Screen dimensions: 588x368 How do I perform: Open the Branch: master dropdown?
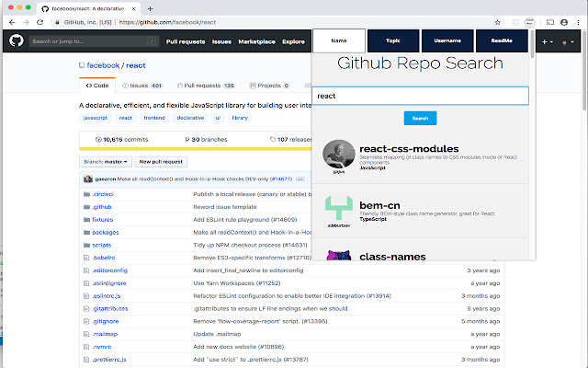tap(106, 162)
